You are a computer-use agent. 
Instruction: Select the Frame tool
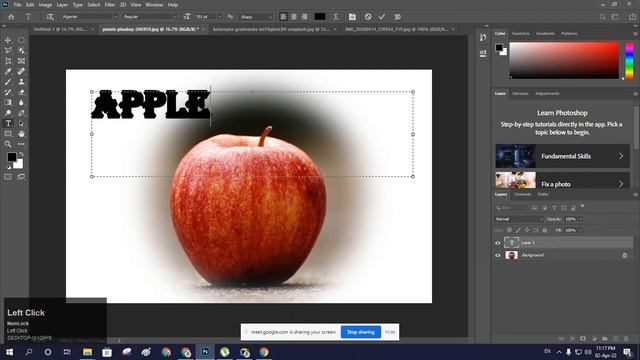tap(21, 61)
